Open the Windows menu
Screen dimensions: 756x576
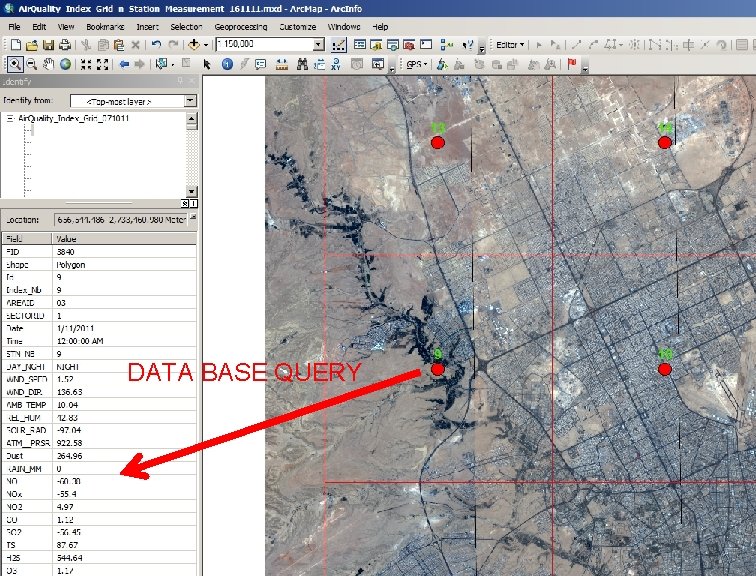[x=344, y=27]
